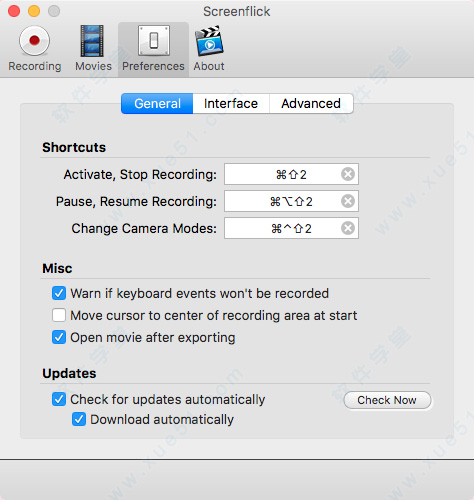Click the Check Now button
This screenshot has width=474, height=500.
tap(387, 400)
